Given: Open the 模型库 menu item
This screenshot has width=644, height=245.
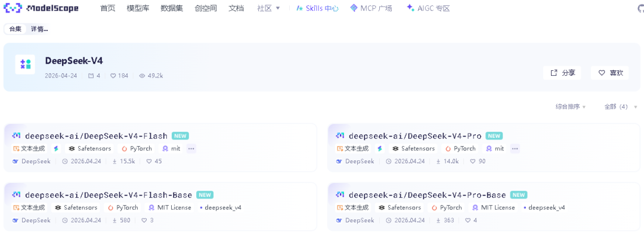Looking at the screenshot, I should [138, 8].
